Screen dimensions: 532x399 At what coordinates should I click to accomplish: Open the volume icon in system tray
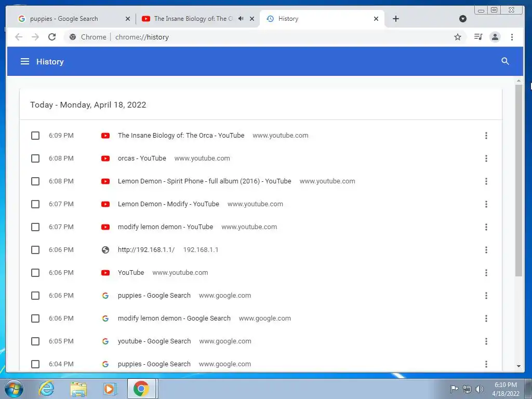pos(480,389)
